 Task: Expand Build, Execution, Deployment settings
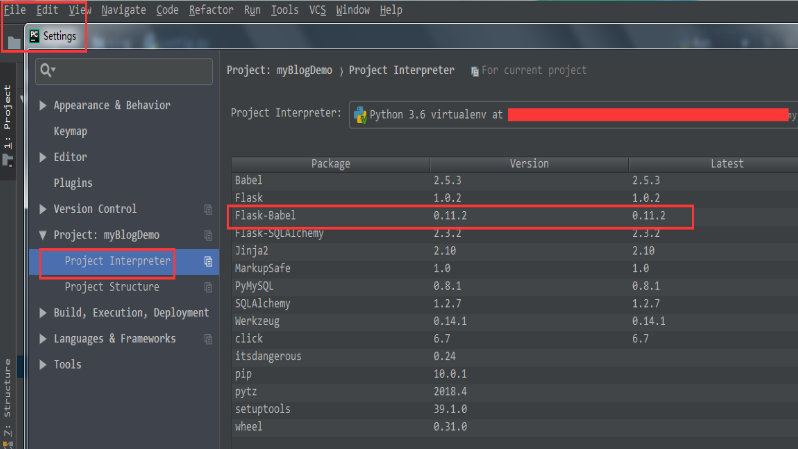[x=42, y=313]
